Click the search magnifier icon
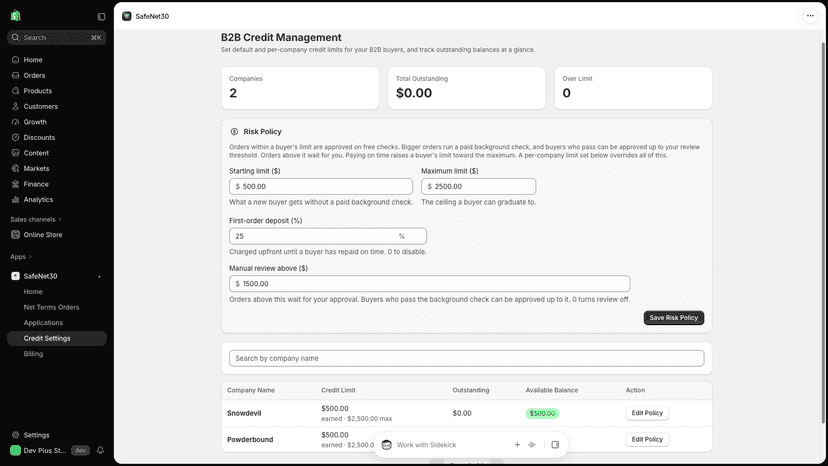 [15, 38]
